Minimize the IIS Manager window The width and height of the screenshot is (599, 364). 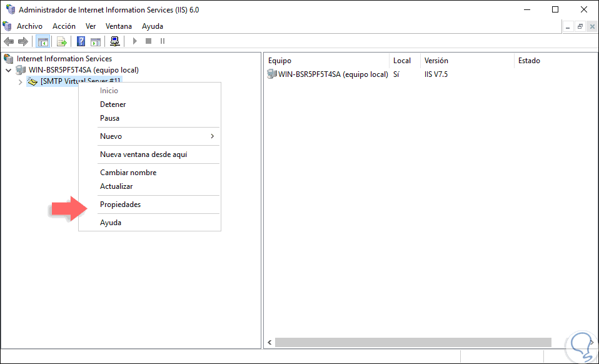(527, 9)
